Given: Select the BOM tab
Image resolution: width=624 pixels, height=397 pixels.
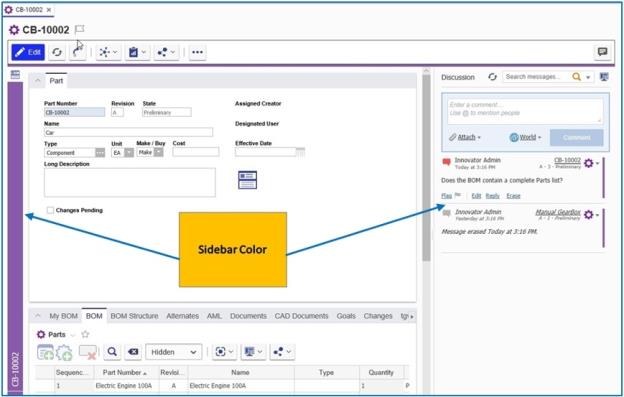Looking at the screenshot, I should (94, 316).
